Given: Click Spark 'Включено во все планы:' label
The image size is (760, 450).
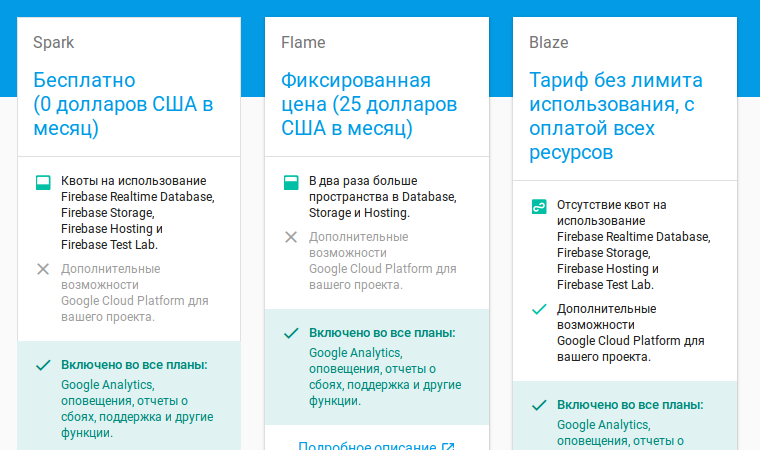Looking at the screenshot, I should pyautogui.click(x=134, y=365).
